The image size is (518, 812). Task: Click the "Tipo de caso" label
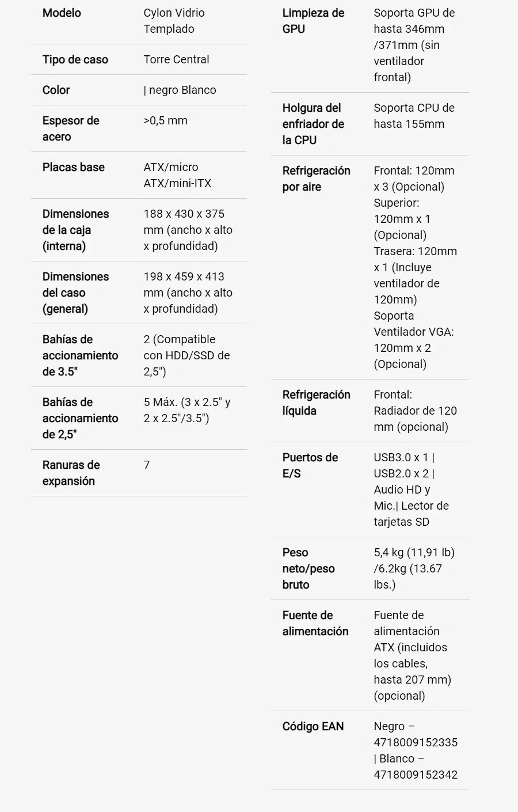tap(75, 59)
